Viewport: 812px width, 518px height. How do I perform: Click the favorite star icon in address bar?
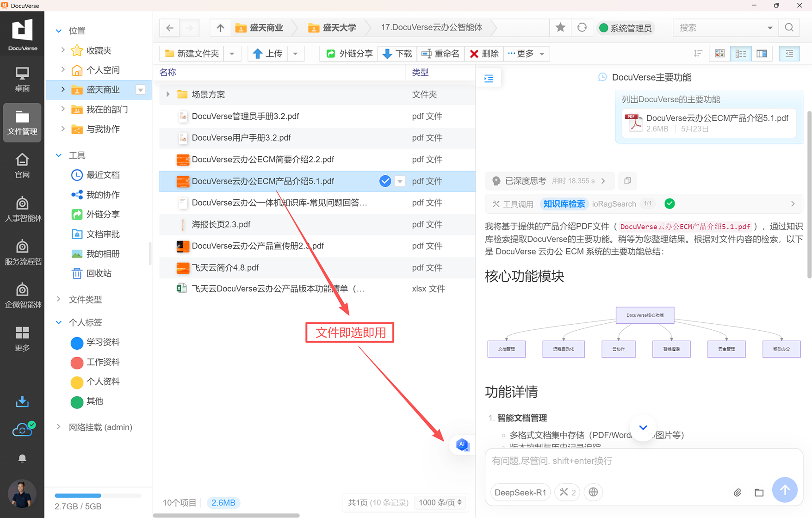point(560,28)
